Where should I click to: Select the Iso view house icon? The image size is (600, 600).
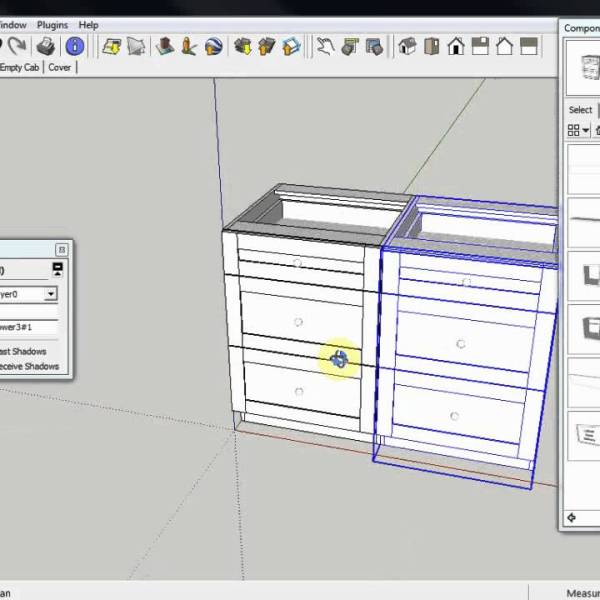[x=407, y=46]
